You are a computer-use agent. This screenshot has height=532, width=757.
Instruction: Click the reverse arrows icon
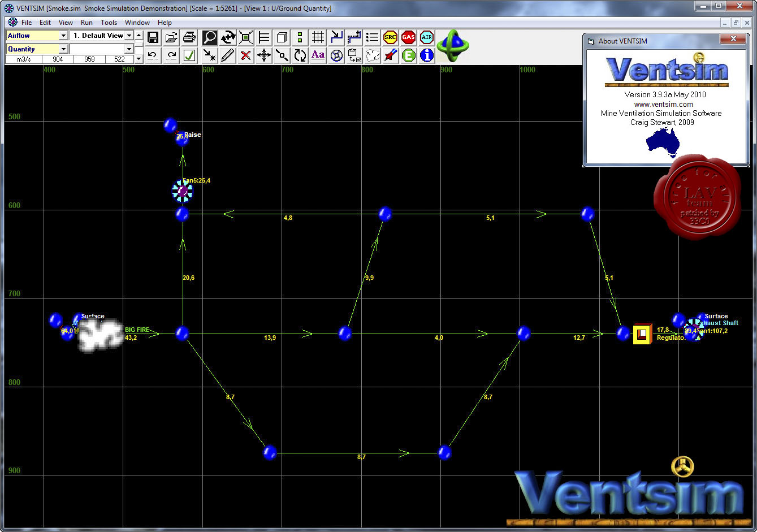click(300, 55)
